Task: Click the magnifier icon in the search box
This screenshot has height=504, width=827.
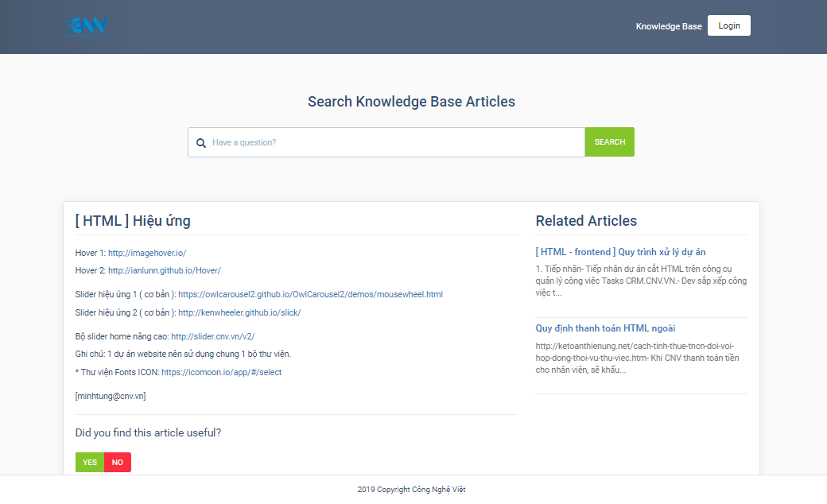Action: [x=201, y=143]
